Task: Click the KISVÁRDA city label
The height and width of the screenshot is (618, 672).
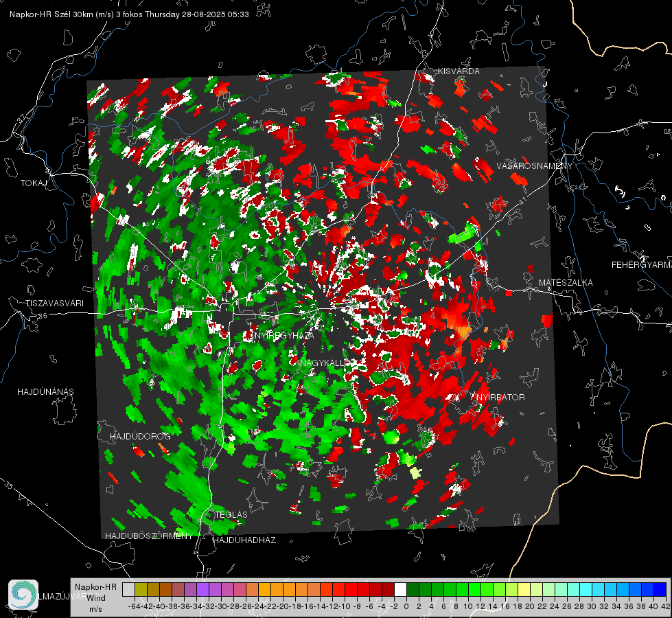Action: (459, 71)
